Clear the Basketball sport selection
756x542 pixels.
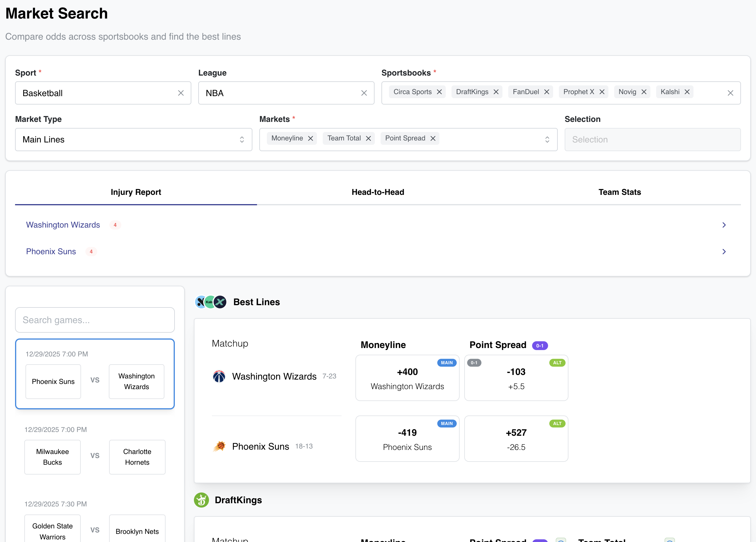(181, 93)
